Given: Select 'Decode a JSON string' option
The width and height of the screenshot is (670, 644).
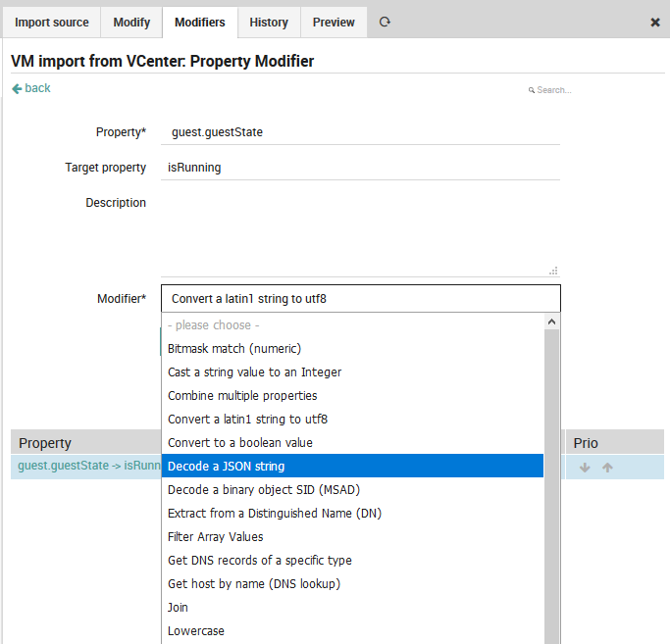Looking at the screenshot, I should [352, 467].
